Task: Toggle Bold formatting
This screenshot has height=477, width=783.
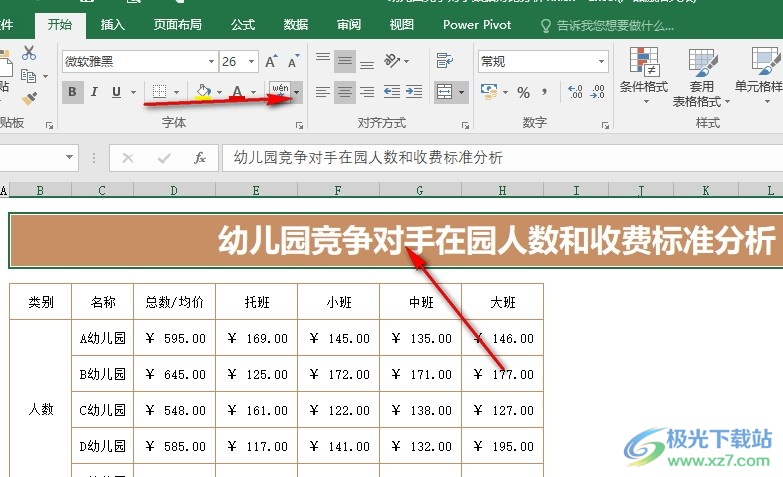Action: [x=73, y=93]
